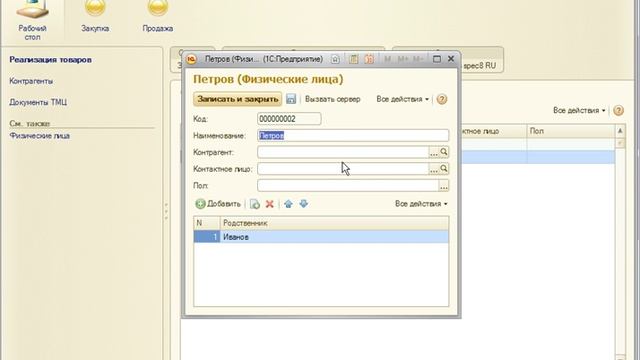Click into the Контактное лицо input field
640x360 pixels.
pyautogui.click(x=343, y=169)
